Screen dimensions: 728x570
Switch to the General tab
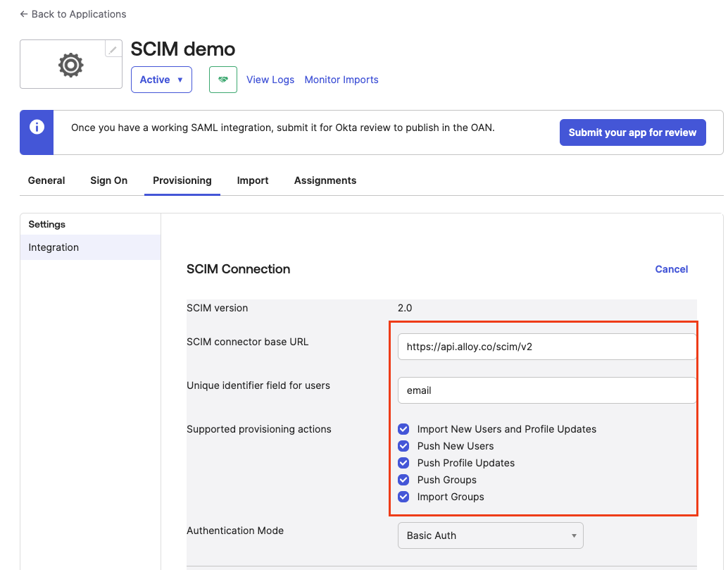tap(46, 180)
